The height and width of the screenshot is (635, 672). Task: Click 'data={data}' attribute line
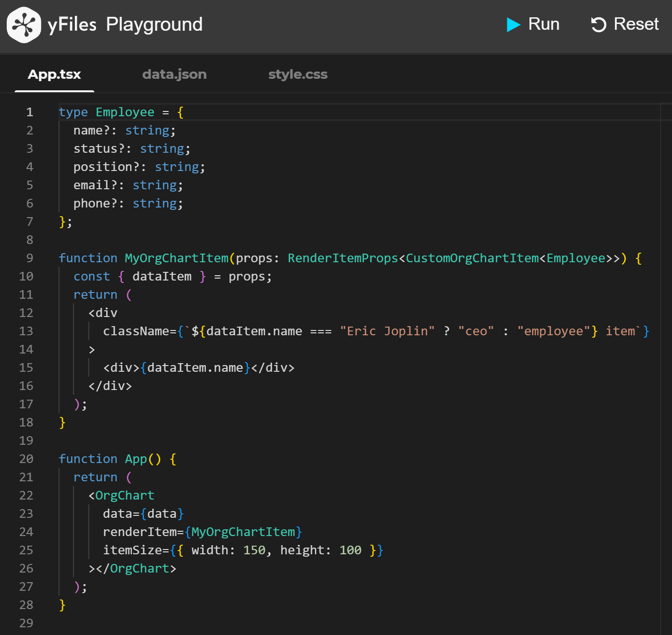(144, 514)
